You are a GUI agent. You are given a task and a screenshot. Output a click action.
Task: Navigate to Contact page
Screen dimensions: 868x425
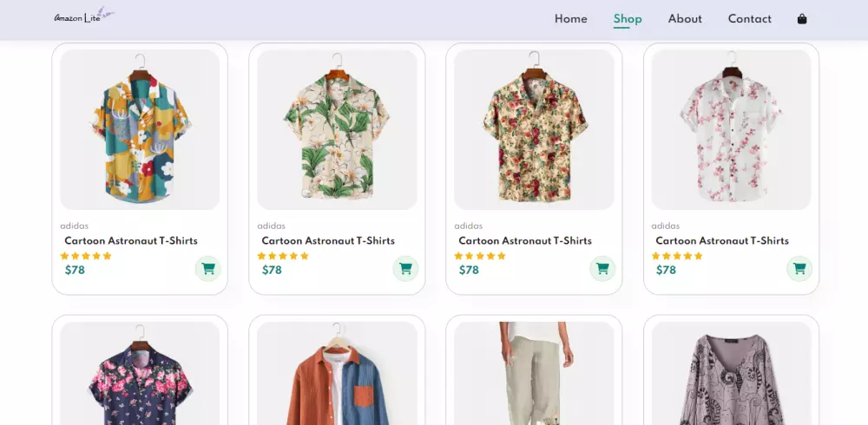[749, 19]
